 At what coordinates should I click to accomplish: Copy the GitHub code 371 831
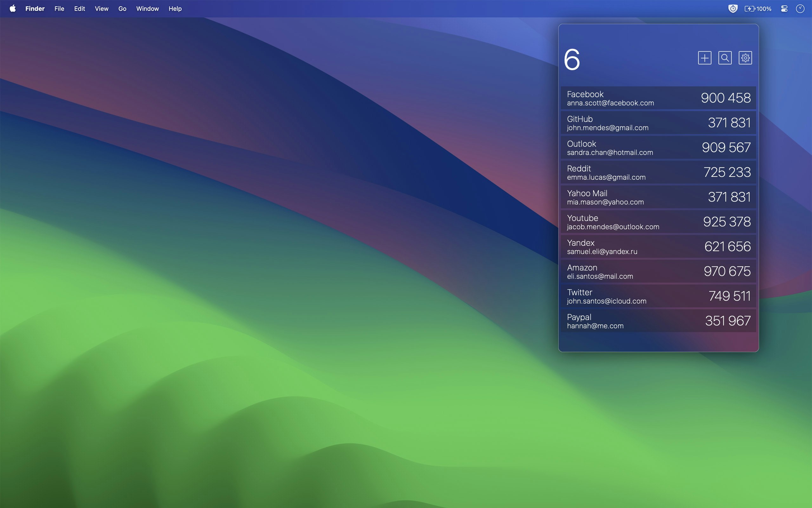(729, 123)
